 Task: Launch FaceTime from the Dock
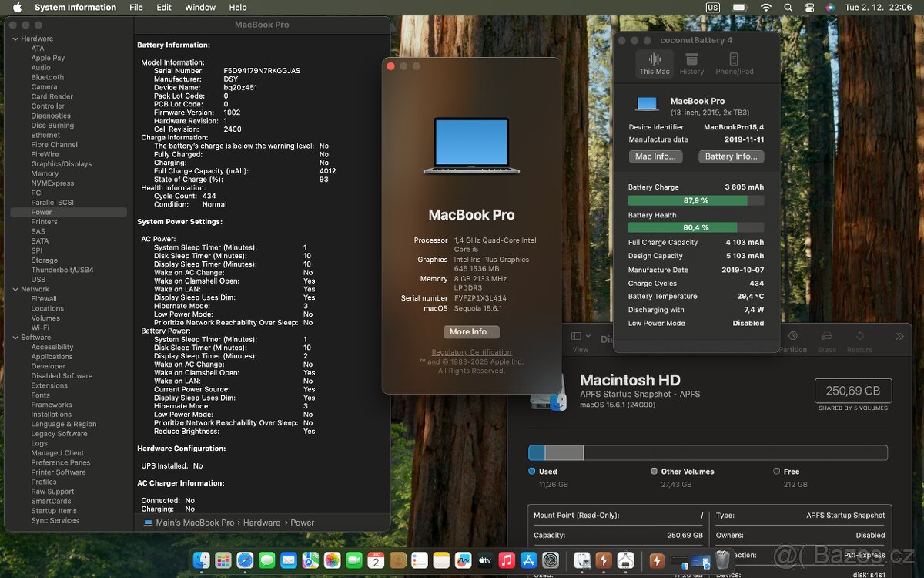[353, 561]
